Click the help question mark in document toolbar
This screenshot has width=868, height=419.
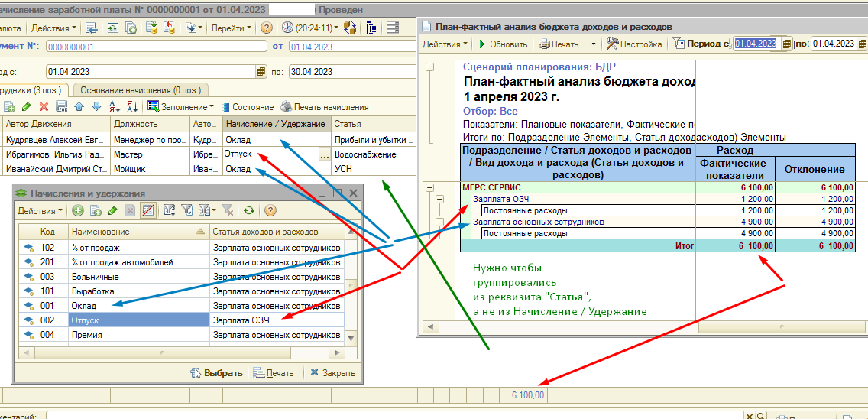(x=266, y=28)
